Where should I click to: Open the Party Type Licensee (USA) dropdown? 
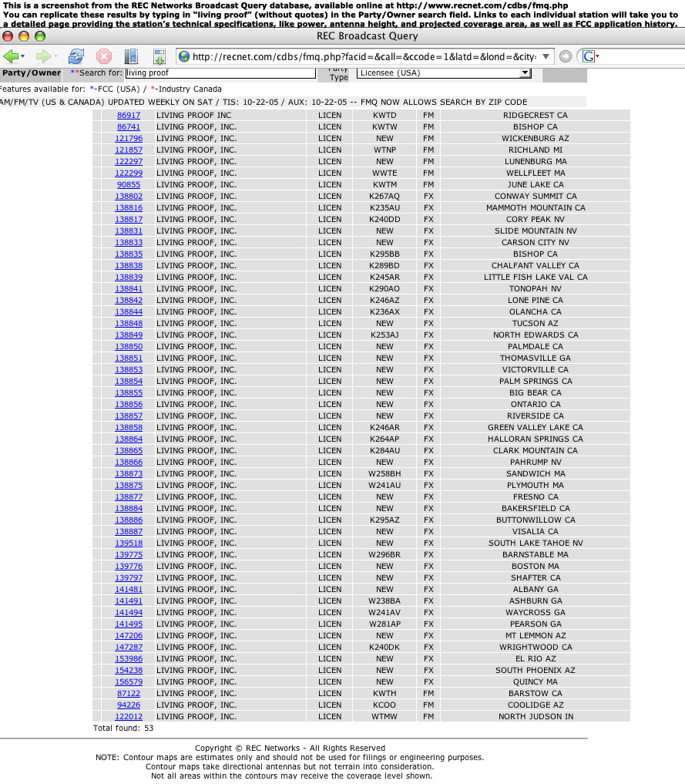(444, 73)
